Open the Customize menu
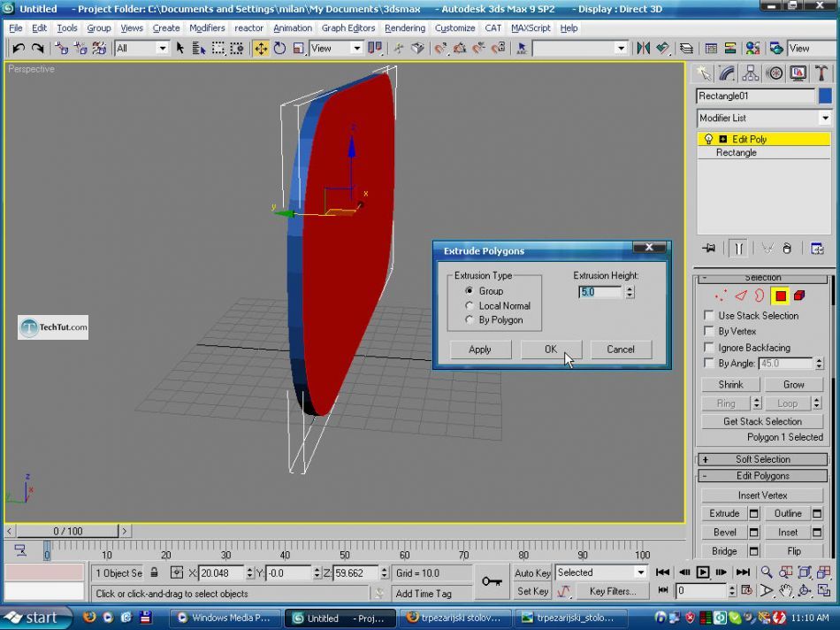The width and height of the screenshot is (840, 630). click(454, 28)
